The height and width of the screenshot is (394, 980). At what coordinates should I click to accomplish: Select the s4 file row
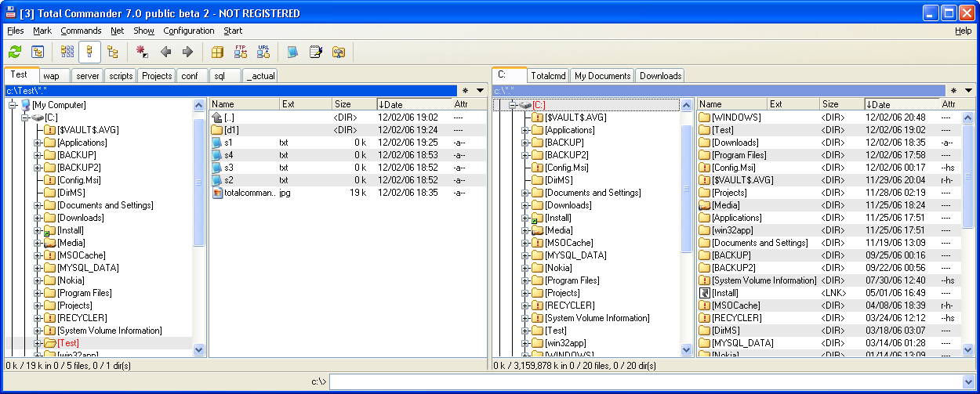[x=348, y=155]
